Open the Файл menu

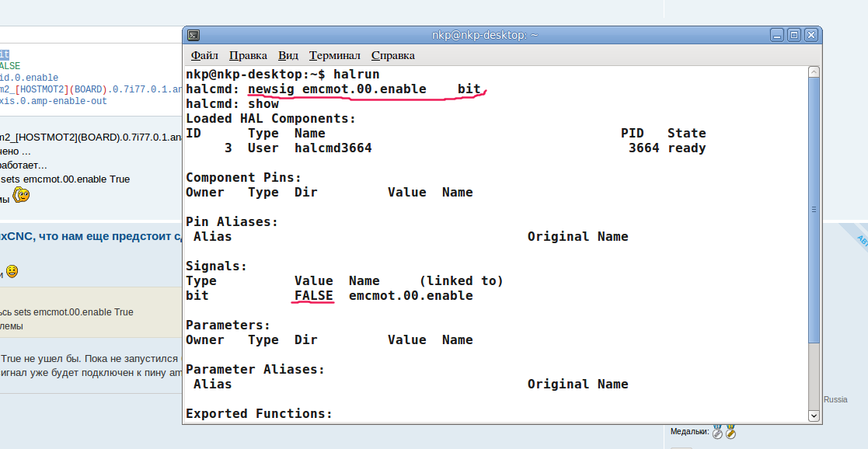(x=204, y=55)
